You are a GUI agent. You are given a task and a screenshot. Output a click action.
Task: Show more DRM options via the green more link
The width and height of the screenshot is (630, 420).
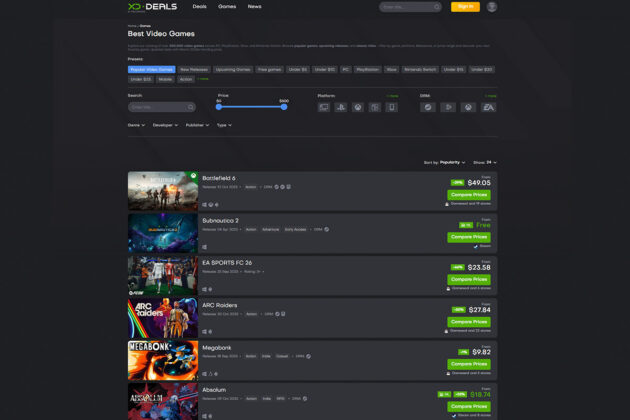click(x=491, y=96)
